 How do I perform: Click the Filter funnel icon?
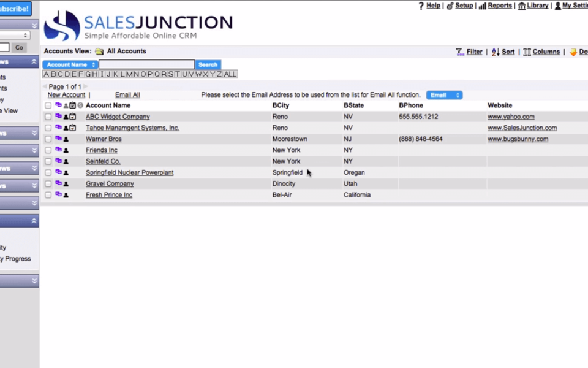459,52
